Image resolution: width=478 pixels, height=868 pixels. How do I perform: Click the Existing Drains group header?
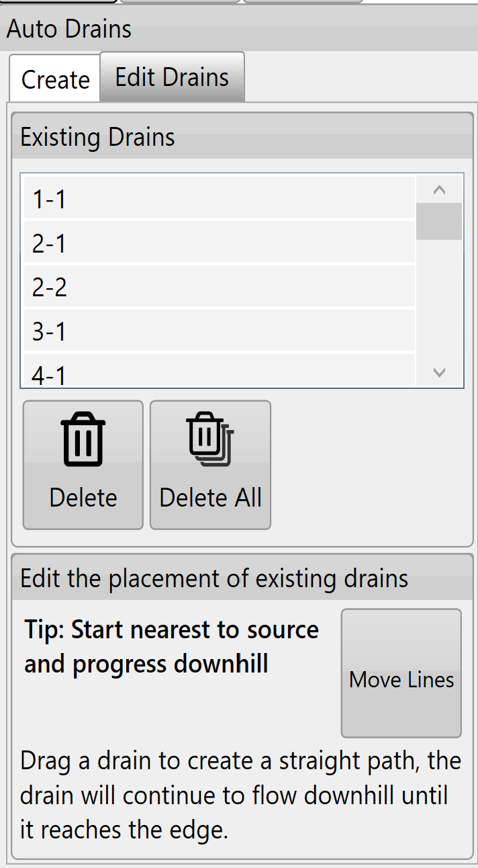pyautogui.click(x=98, y=137)
